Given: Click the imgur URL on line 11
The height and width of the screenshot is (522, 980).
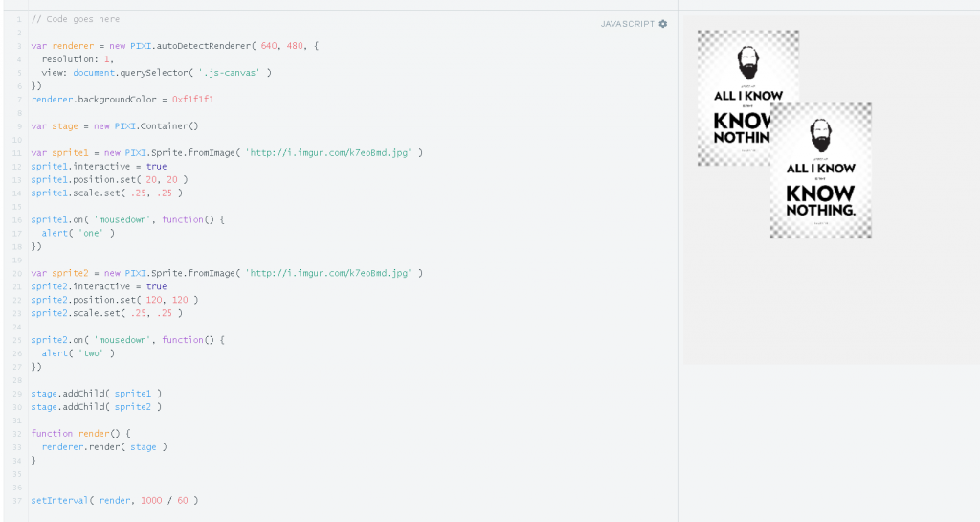Looking at the screenshot, I should [x=329, y=152].
